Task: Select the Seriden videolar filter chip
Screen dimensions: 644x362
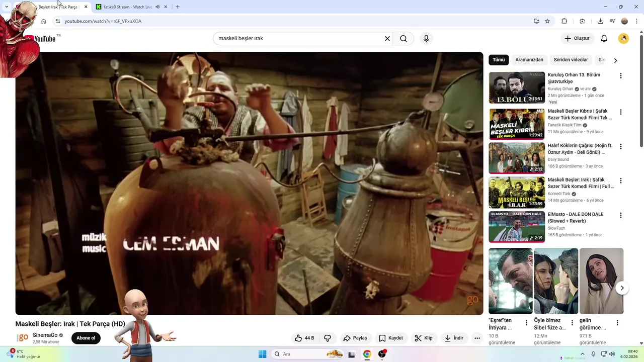Action: point(571,60)
